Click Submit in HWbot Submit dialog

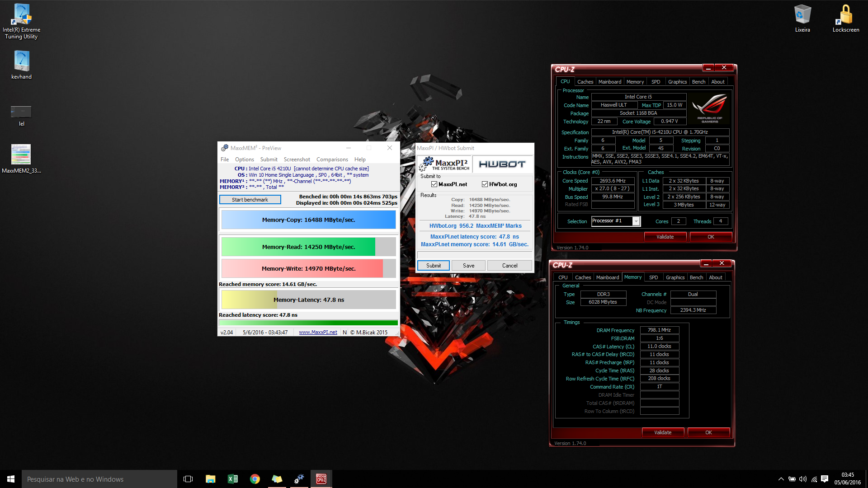(434, 266)
